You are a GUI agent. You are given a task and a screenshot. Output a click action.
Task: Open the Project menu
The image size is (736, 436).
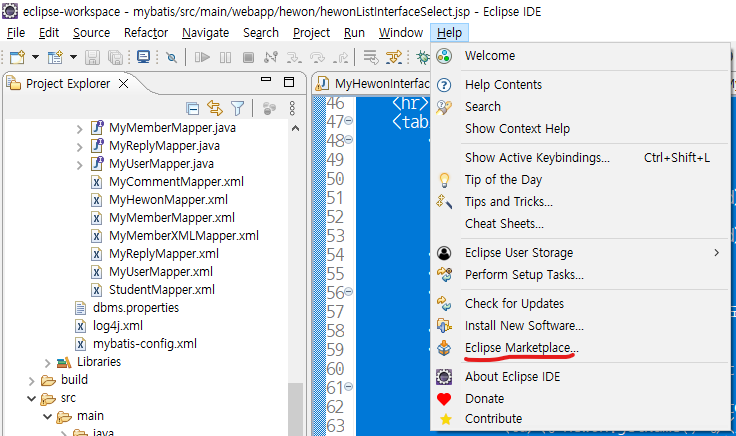(x=311, y=33)
